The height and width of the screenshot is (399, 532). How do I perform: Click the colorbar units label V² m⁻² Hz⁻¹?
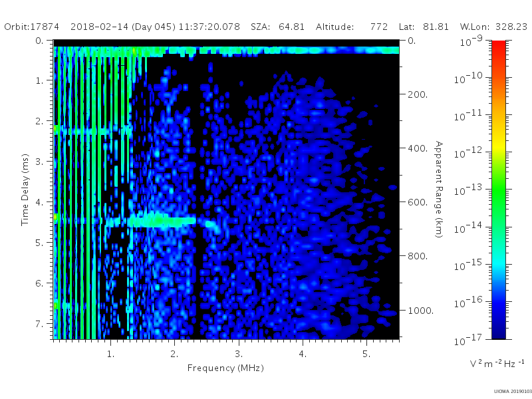pyautogui.click(x=497, y=364)
